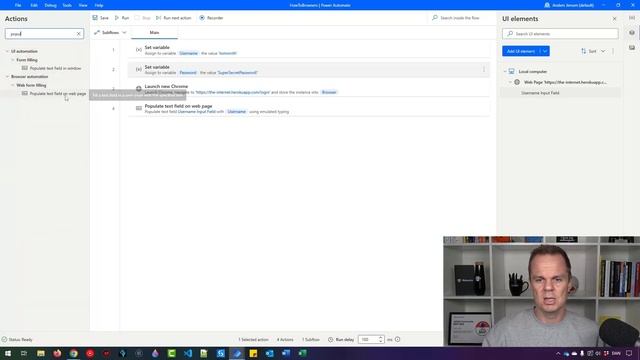Collapse the Form filling group

click(13, 60)
